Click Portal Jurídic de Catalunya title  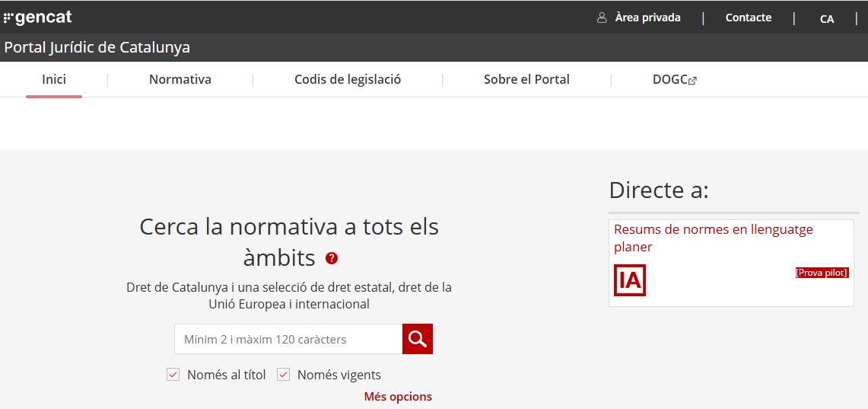click(x=97, y=47)
